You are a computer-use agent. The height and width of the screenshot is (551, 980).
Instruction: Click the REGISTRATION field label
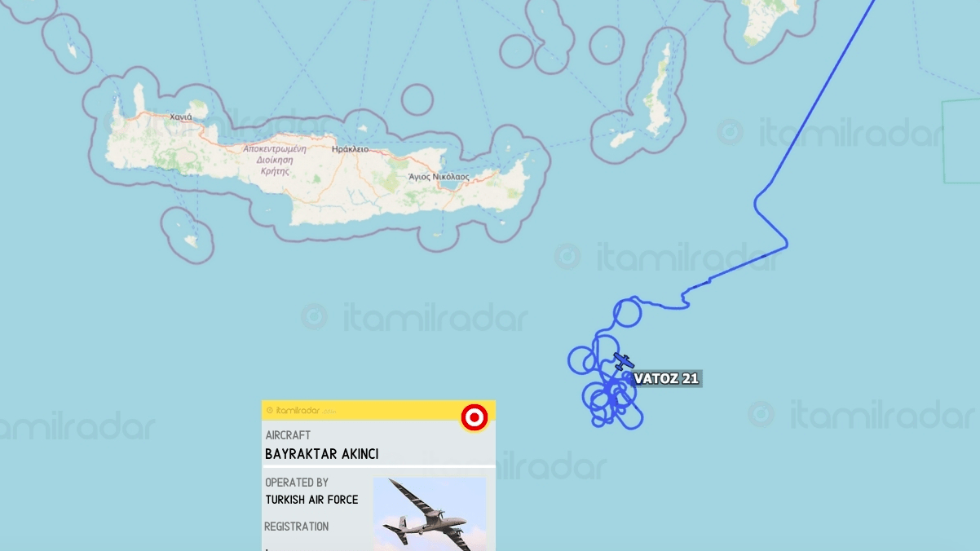297,527
